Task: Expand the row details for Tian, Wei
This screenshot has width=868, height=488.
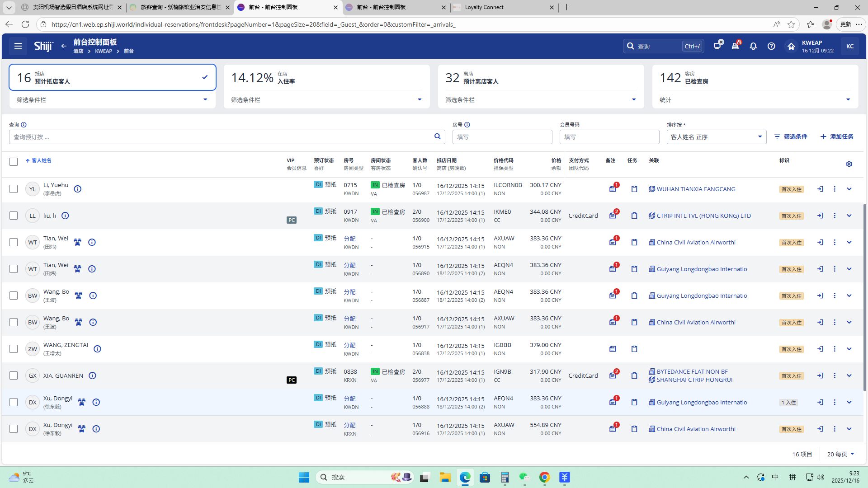Action: 849,242
